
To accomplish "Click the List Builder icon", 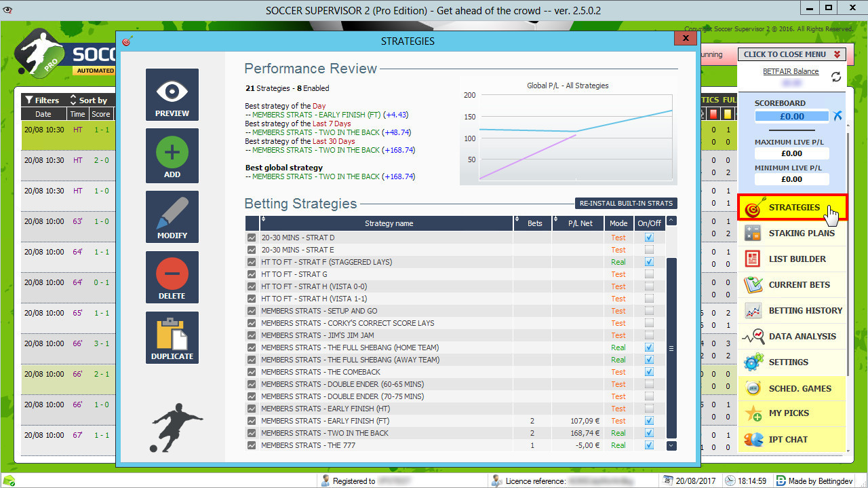I will coord(753,259).
